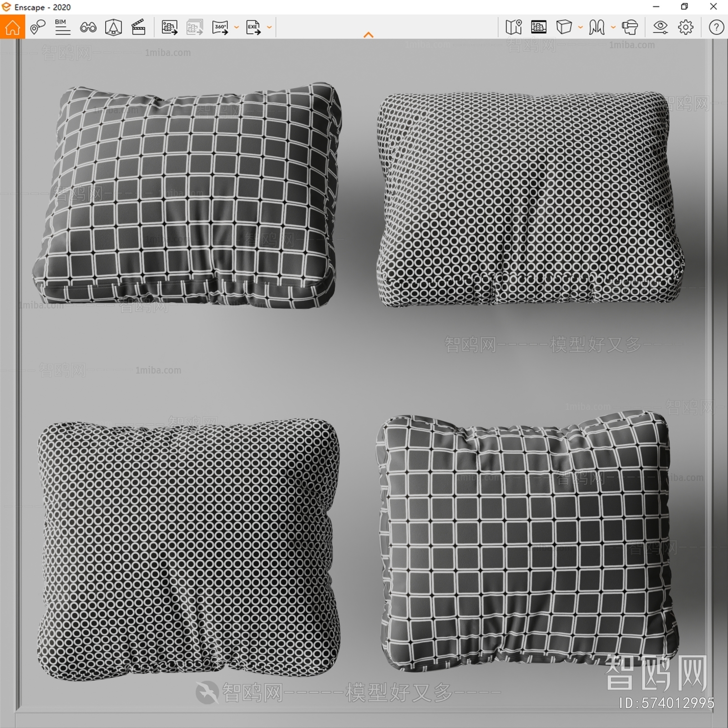Viewport: 728px width, 728px height.
Task: Open Visual Settings eye icon
Action: (660, 27)
